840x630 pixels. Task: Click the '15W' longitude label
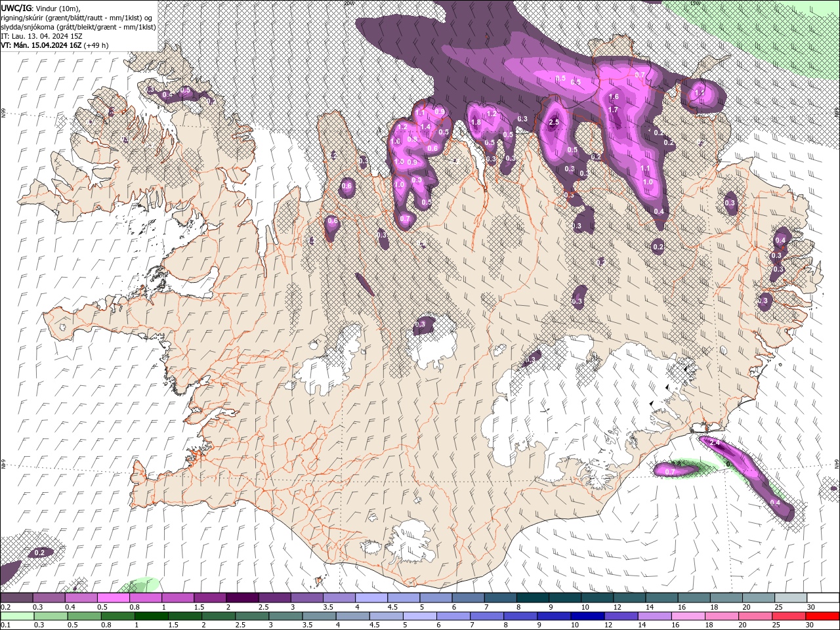click(695, 3)
